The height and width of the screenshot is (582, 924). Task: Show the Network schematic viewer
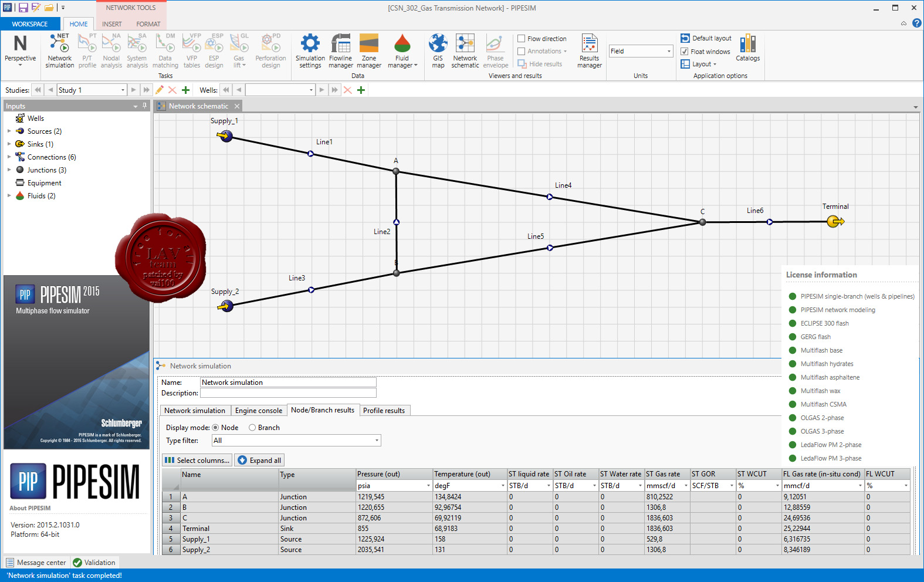click(x=465, y=51)
